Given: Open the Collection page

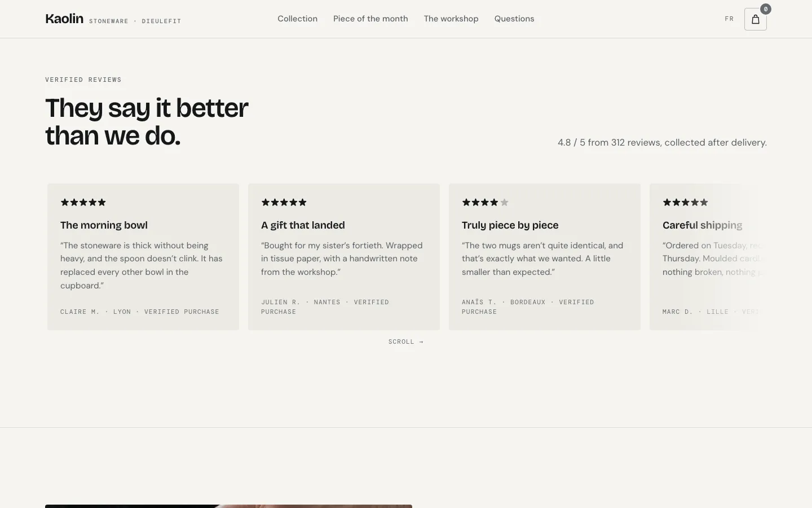Looking at the screenshot, I should [297, 19].
